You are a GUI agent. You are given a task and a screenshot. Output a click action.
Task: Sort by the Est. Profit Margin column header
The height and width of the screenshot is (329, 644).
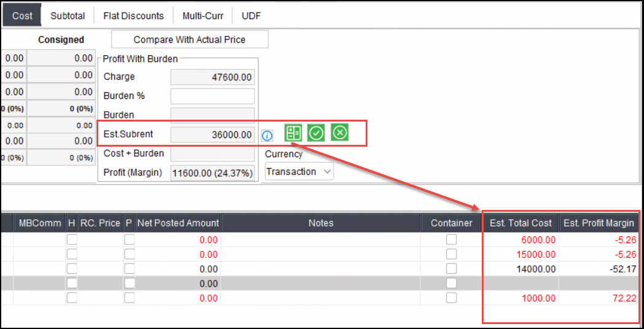[x=599, y=223]
